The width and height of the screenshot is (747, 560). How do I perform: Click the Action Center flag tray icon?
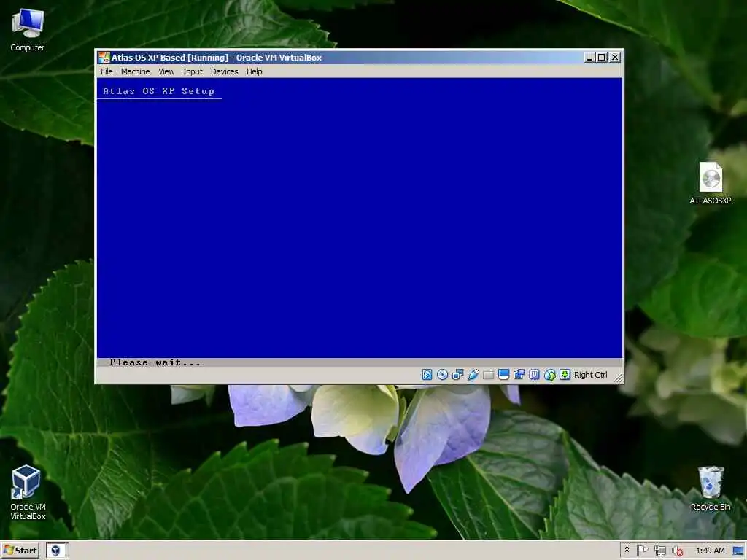642,551
